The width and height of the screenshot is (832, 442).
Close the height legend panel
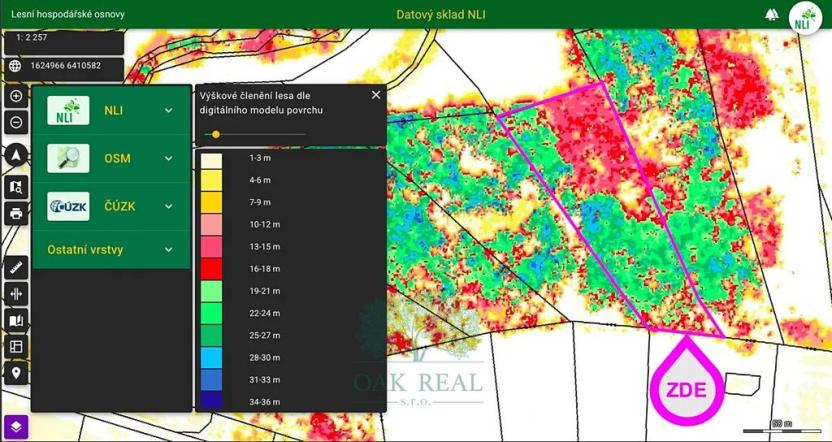[376, 95]
